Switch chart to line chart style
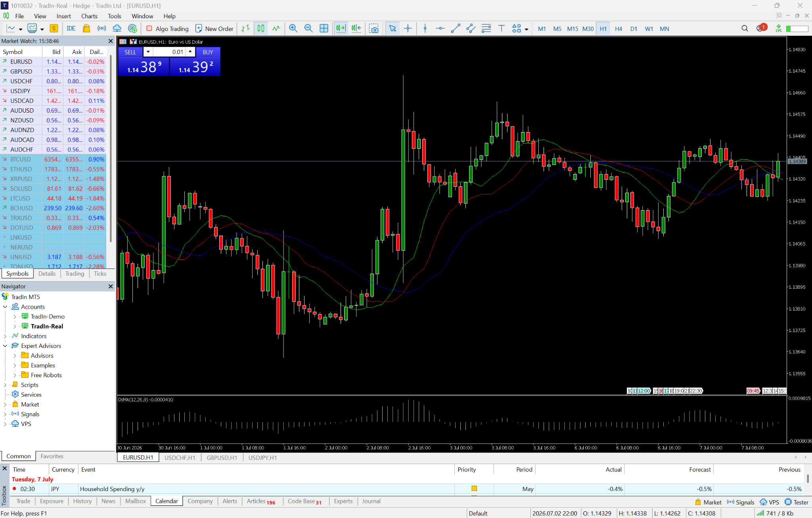The image size is (812, 518). click(x=276, y=29)
